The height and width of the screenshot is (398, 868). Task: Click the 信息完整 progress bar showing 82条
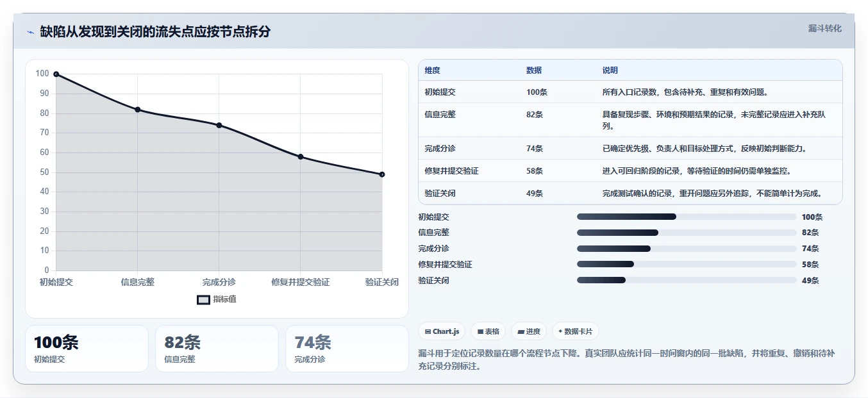[687, 233]
